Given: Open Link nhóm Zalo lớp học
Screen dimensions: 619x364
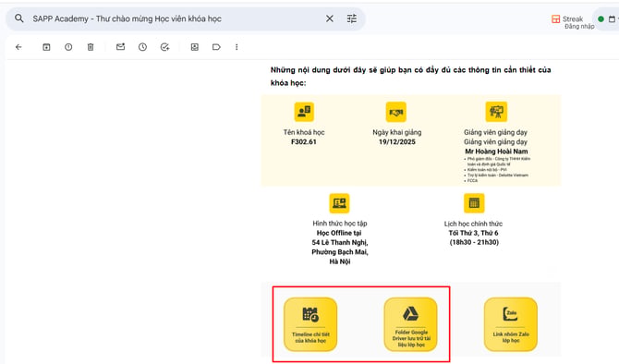Looking at the screenshot, I should (x=510, y=324).
